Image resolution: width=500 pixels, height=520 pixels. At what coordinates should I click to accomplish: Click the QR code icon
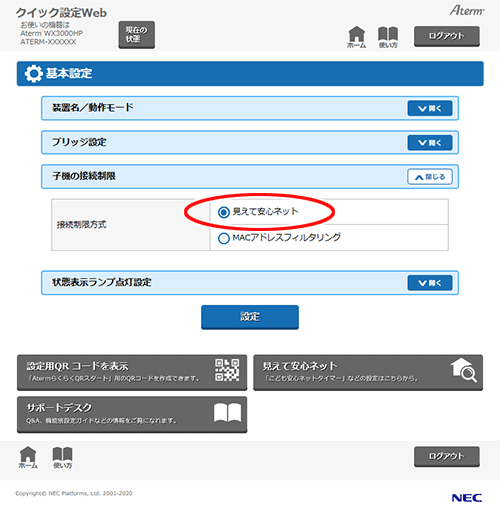[x=227, y=370]
